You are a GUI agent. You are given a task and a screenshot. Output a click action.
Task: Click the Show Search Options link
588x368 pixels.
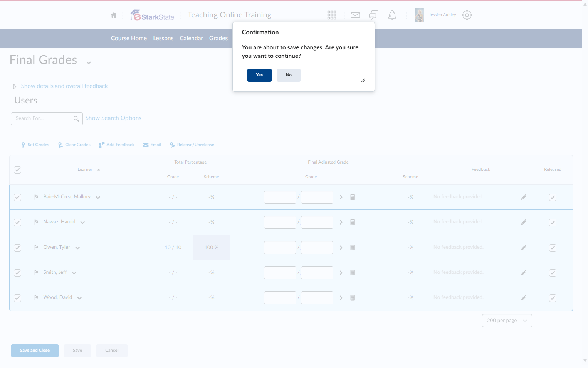click(x=113, y=118)
